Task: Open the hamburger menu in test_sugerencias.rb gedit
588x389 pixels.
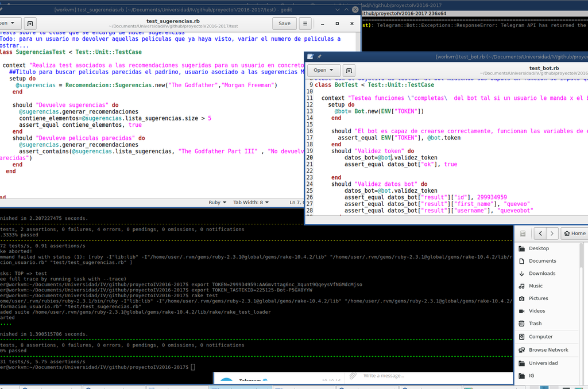Action: pyautogui.click(x=305, y=24)
